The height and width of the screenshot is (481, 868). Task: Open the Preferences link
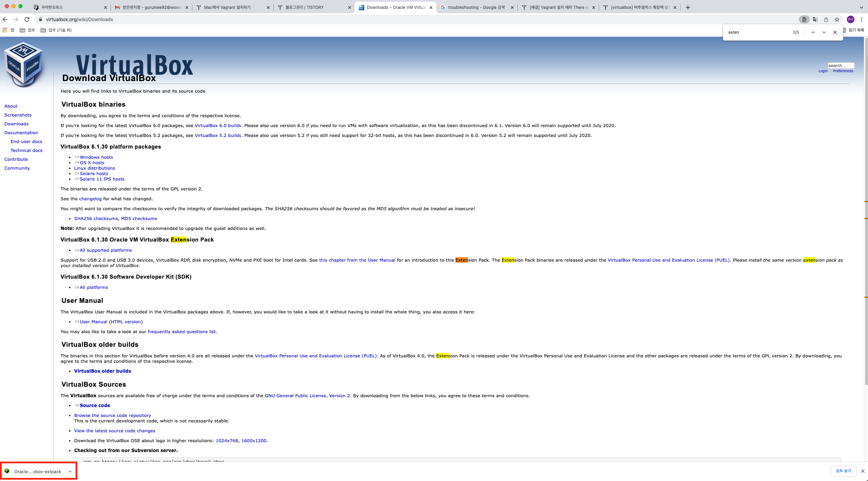coord(843,71)
